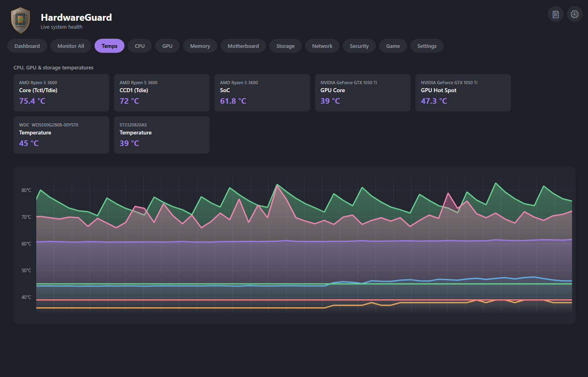Click the 47.3 °C hot spot reading
This screenshot has height=377, width=588.
point(434,101)
